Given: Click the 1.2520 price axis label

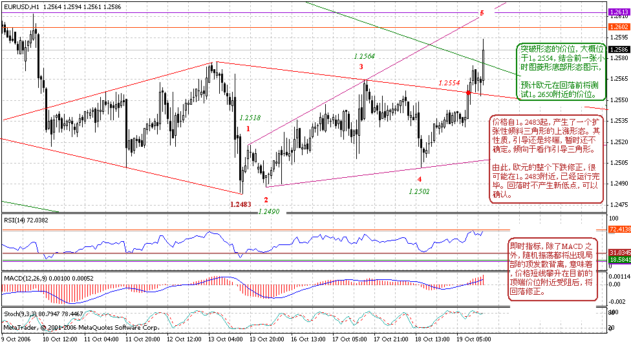Looking at the screenshot, I should click(619, 142).
